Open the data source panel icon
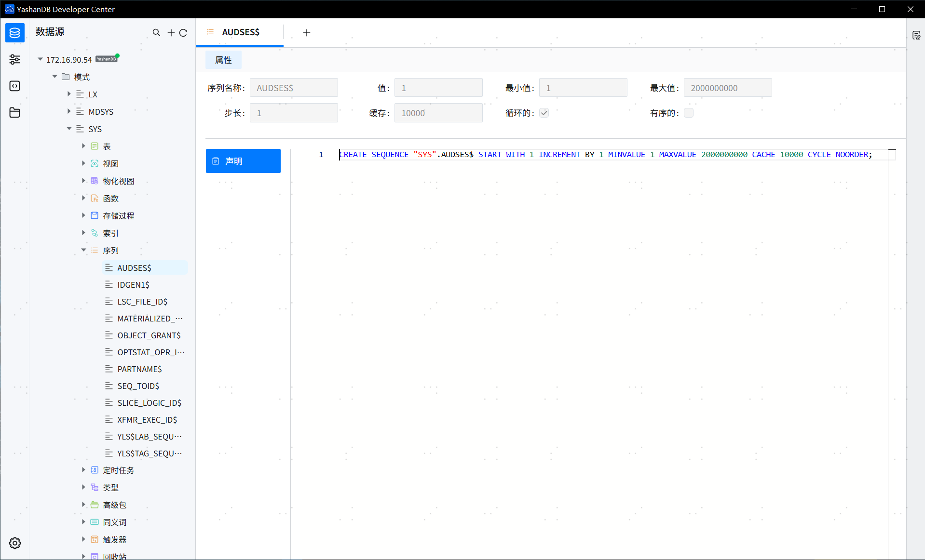The height and width of the screenshot is (560, 925). 14,33
